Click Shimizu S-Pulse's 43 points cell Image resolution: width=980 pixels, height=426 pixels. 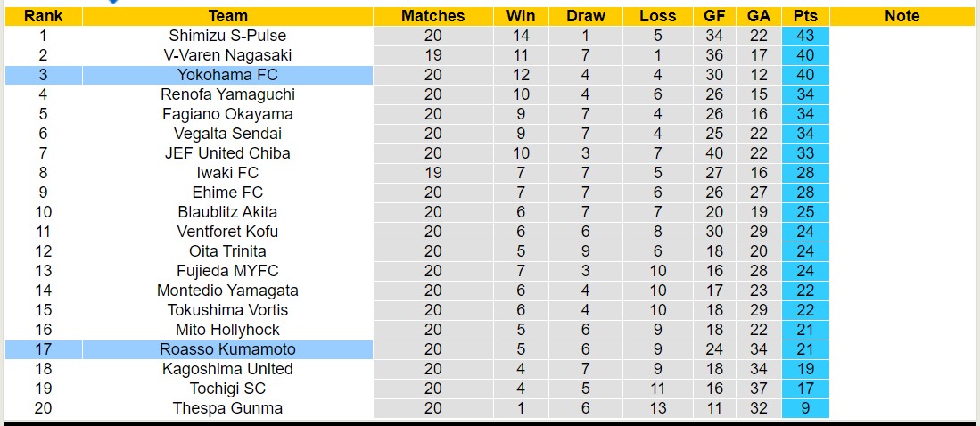[x=805, y=36]
